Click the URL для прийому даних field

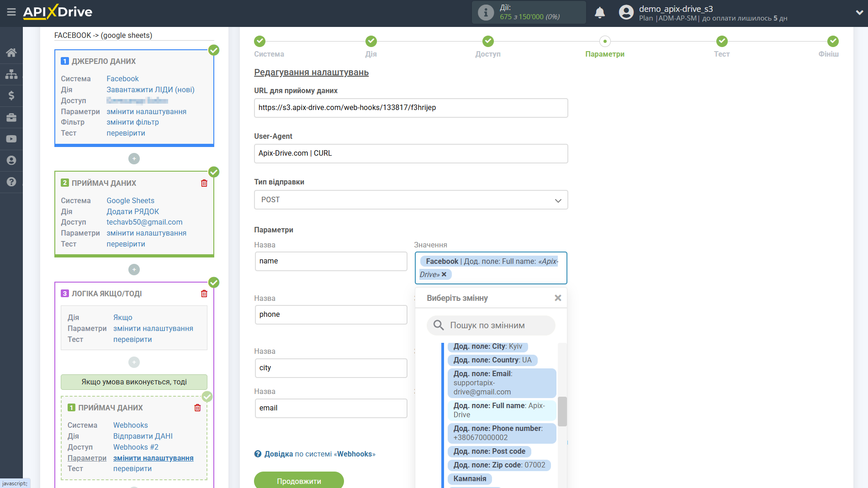point(411,108)
